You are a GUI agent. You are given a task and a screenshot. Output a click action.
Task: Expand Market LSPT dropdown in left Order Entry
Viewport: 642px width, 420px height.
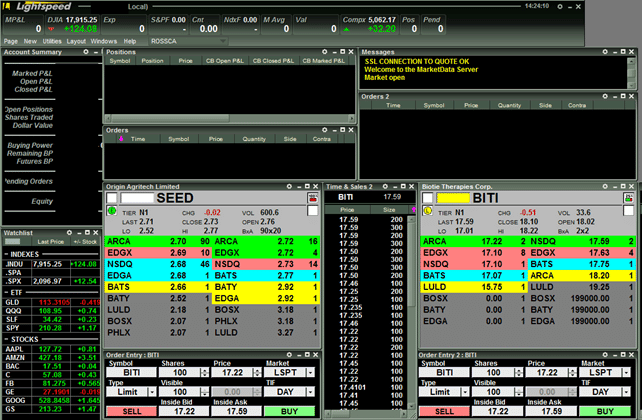click(310, 372)
